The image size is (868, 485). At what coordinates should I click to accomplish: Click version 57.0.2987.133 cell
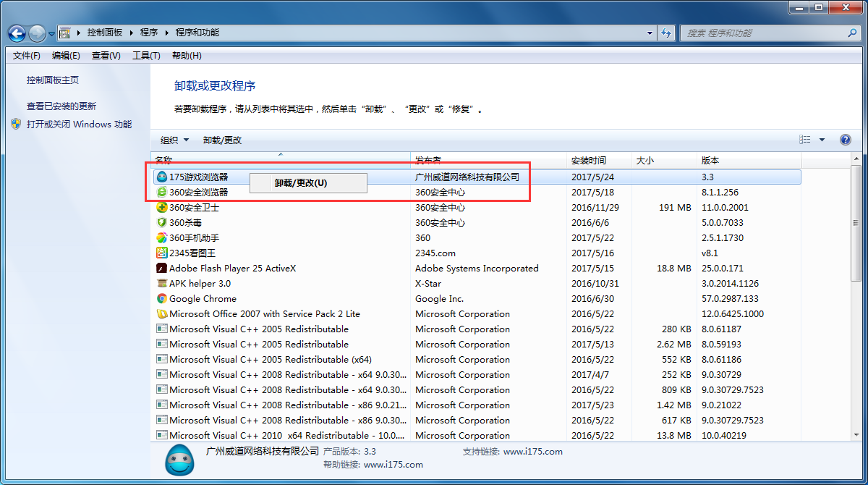tap(730, 298)
